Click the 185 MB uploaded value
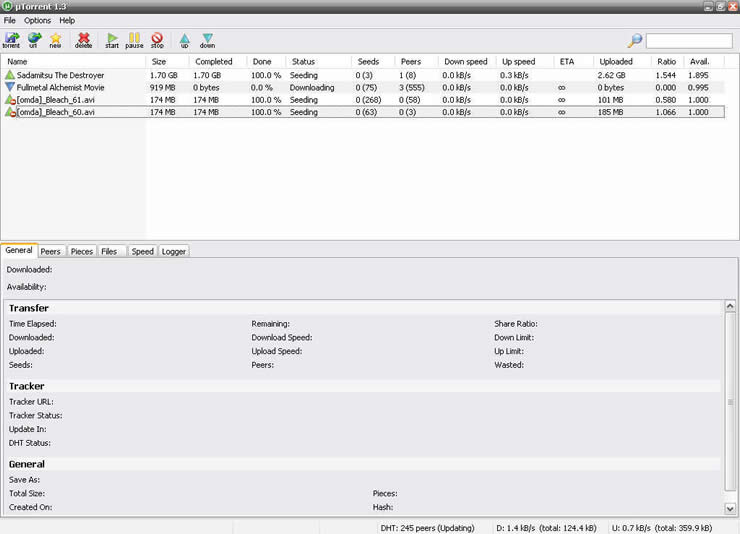This screenshot has height=534, width=740. pos(610,112)
